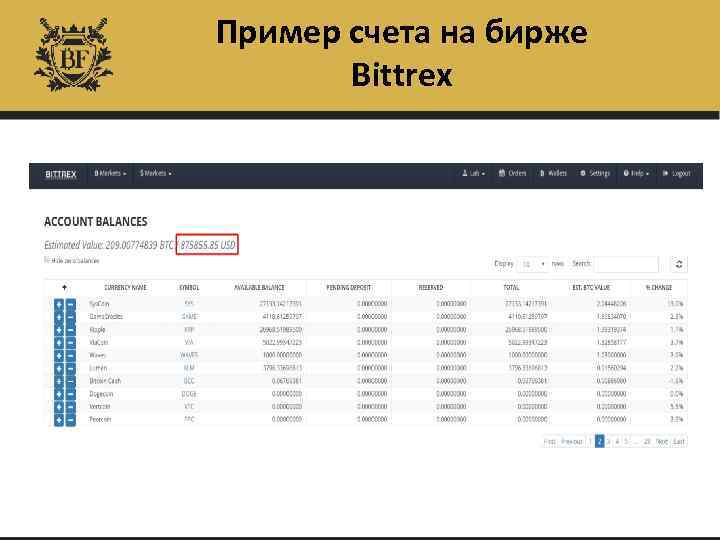Sort by the Total column header
The width and height of the screenshot is (720, 540).
[511, 287]
